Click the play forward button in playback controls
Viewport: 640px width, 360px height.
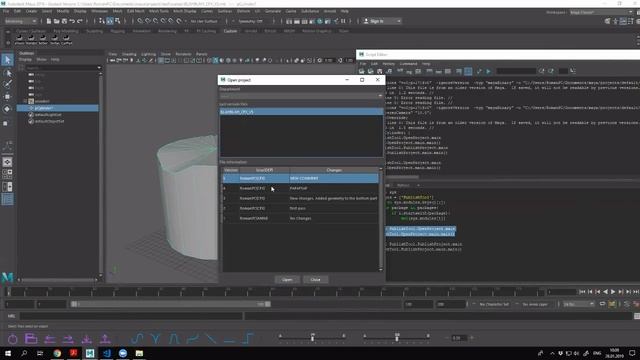613,291
